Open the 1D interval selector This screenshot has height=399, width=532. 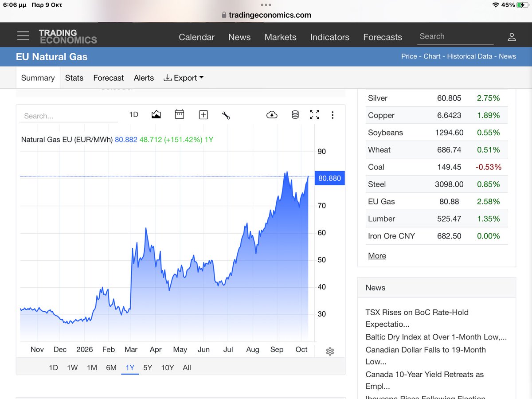133,114
